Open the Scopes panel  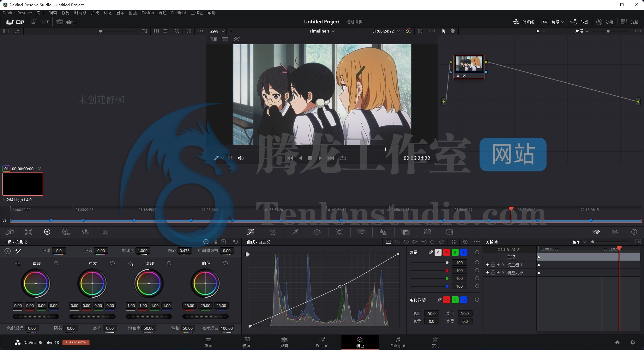(615, 232)
